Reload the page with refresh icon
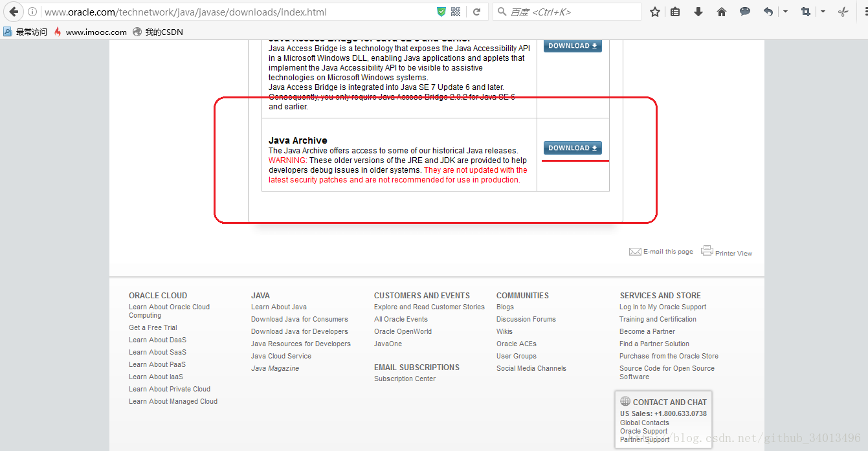This screenshot has width=868, height=451. click(x=477, y=12)
